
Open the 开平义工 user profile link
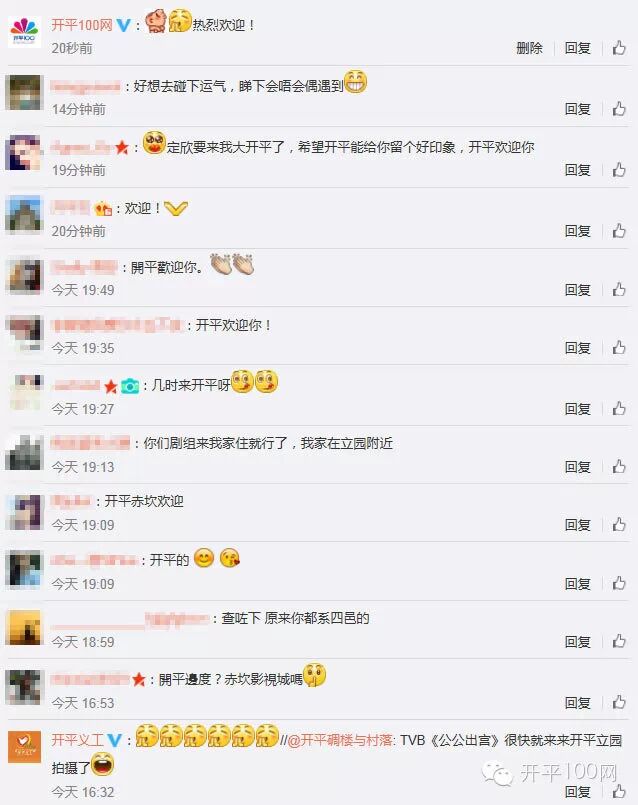click(78, 740)
